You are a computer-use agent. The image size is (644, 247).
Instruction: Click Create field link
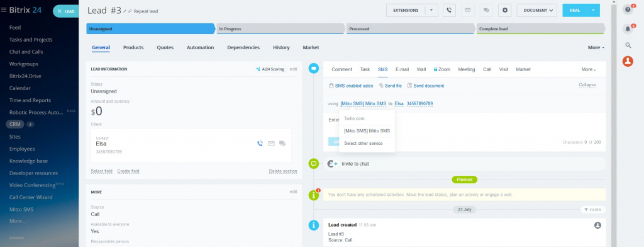128,171
